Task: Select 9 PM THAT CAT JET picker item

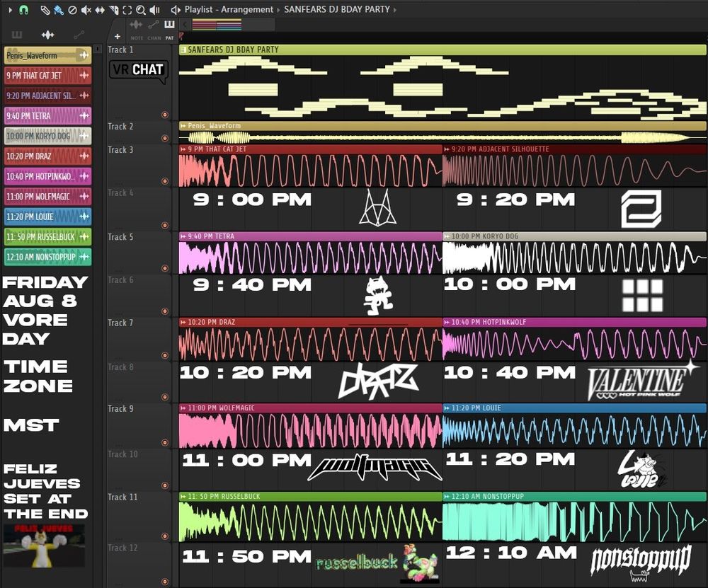Action: (47, 76)
